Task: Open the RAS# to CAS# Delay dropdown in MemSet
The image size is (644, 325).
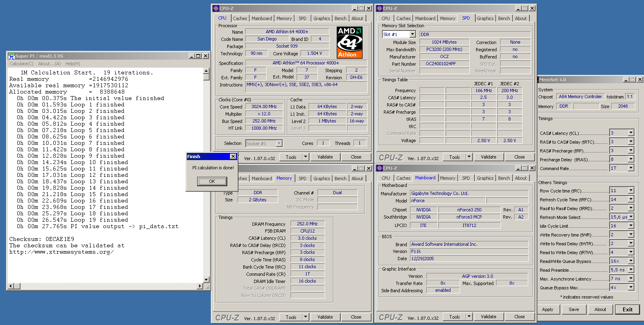Action: (x=631, y=142)
